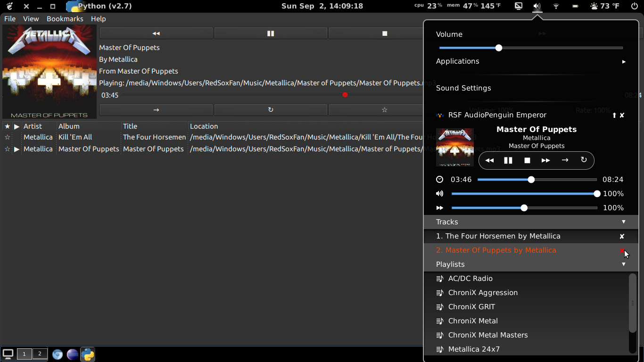Screen dimensions: 644x362
Task: Click the rewind icon in the sound menu player
Action: click(x=489, y=160)
